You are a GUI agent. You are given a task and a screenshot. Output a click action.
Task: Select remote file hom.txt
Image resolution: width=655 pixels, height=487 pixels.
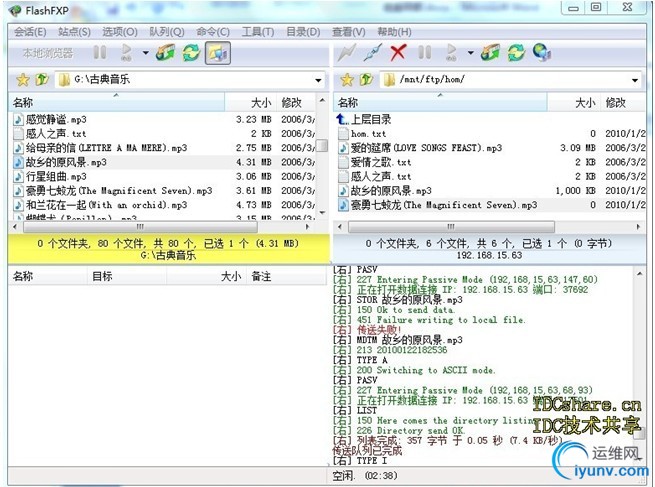pyautogui.click(x=490, y=134)
